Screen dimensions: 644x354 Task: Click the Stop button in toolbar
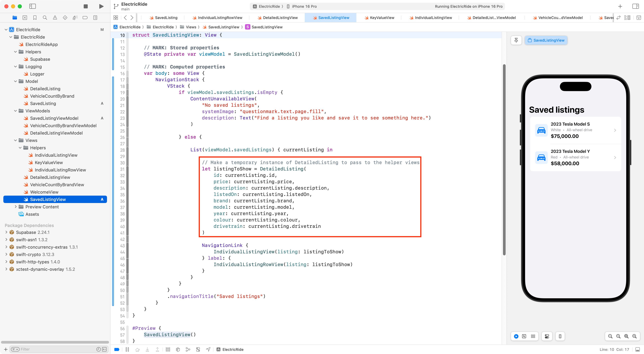(x=86, y=6)
